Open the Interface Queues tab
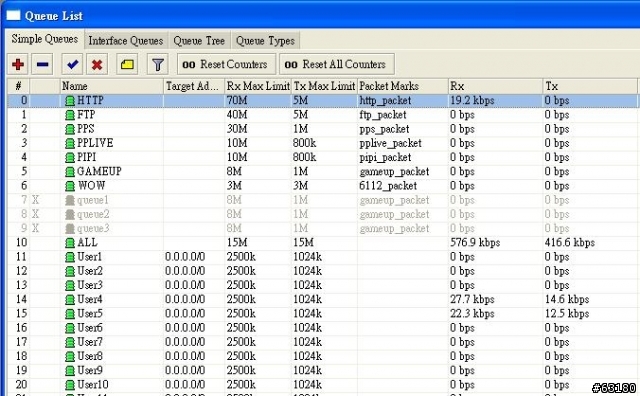 pyautogui.click(x=126, y=41)
